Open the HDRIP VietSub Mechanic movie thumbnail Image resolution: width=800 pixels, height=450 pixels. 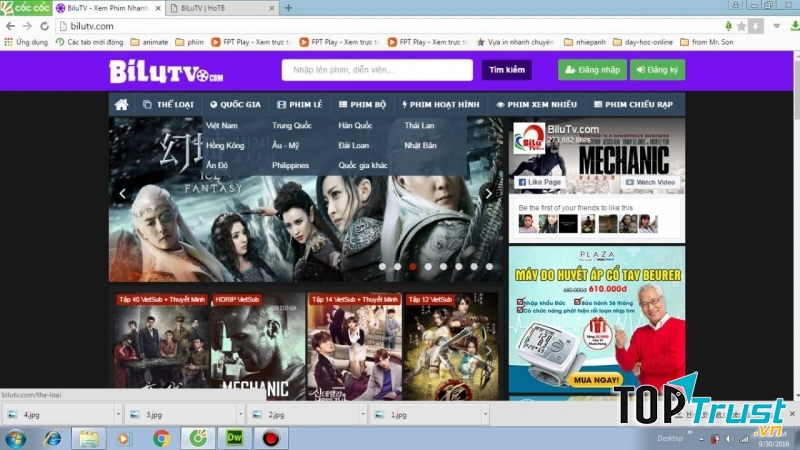pyautogui.click(x=258, y=346)
